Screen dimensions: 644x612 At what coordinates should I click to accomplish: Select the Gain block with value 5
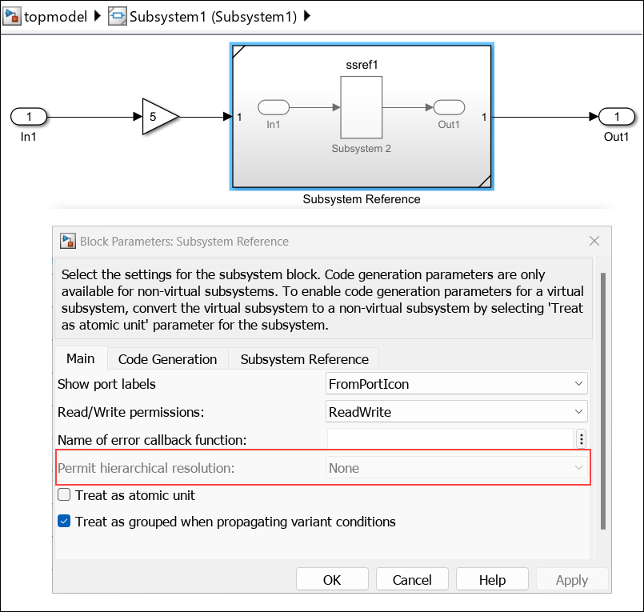pyautogui.click(x=160, y=117)
